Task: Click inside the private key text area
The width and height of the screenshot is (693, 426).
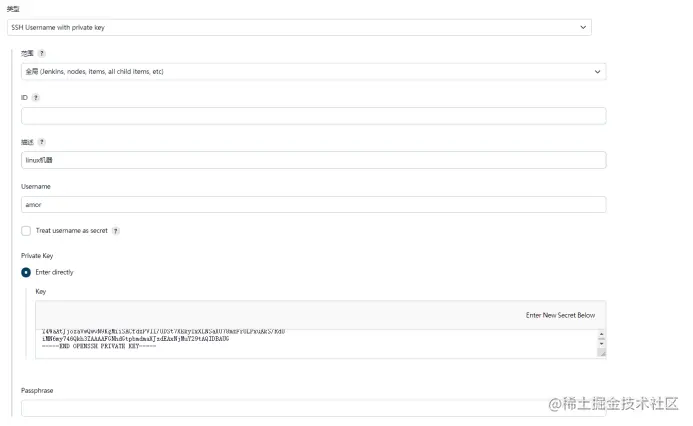Action: coord(316,343)
